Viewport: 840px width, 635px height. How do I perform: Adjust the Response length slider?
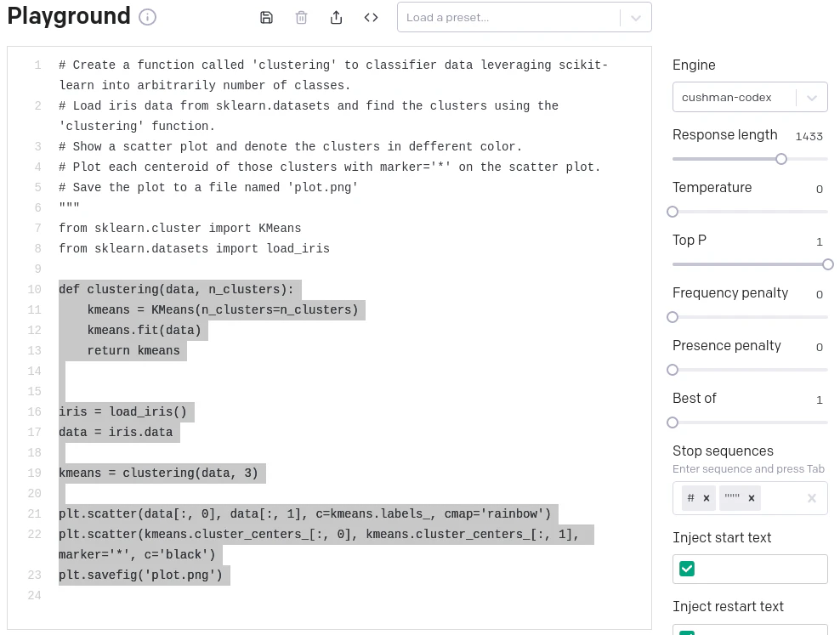pos(780,159)
